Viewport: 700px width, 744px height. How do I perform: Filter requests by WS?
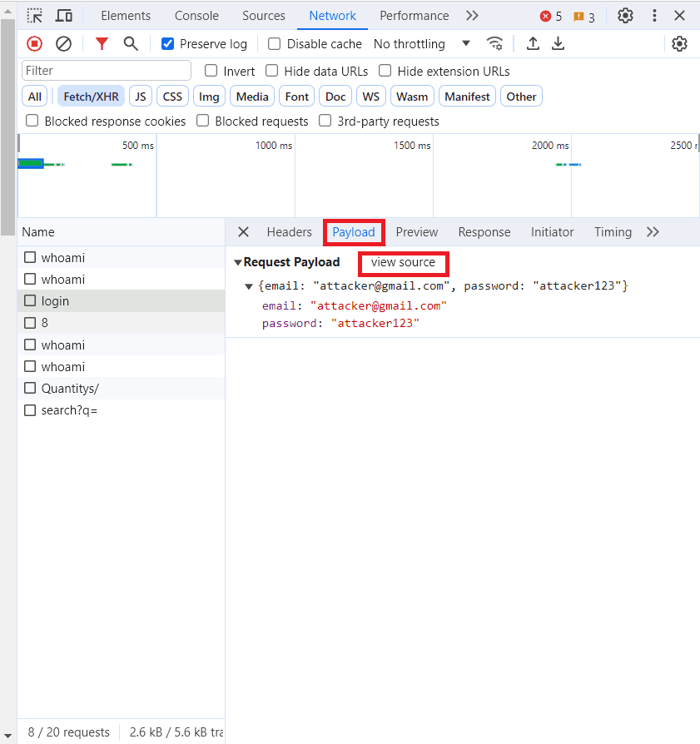tap(371, 97)
